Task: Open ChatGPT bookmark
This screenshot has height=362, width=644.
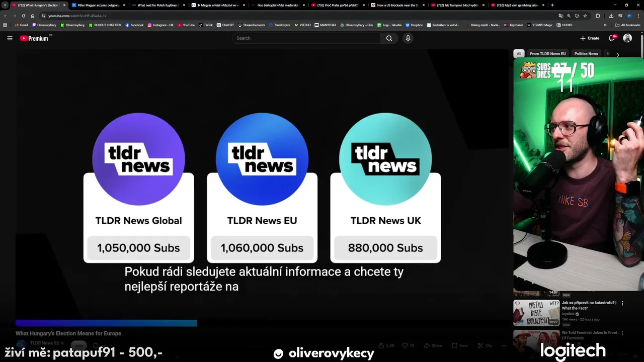Action: pyautogui.click(x=225, y=25)
